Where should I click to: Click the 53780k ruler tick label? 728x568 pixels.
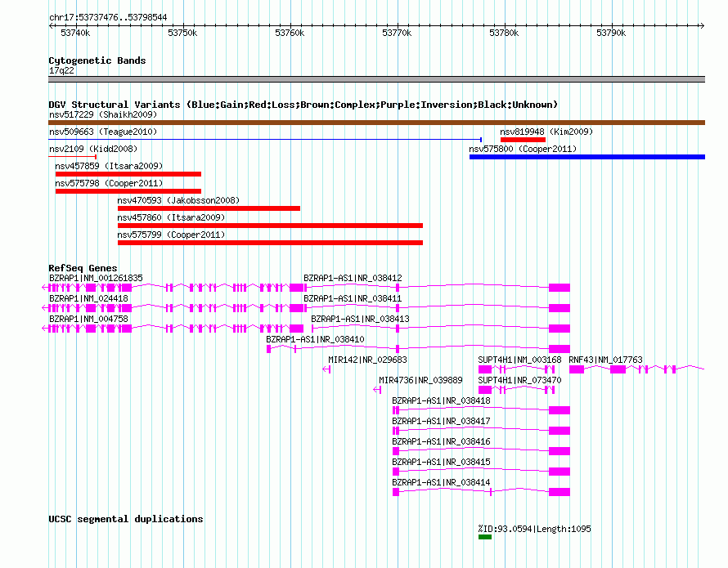[x=504, y=33]
